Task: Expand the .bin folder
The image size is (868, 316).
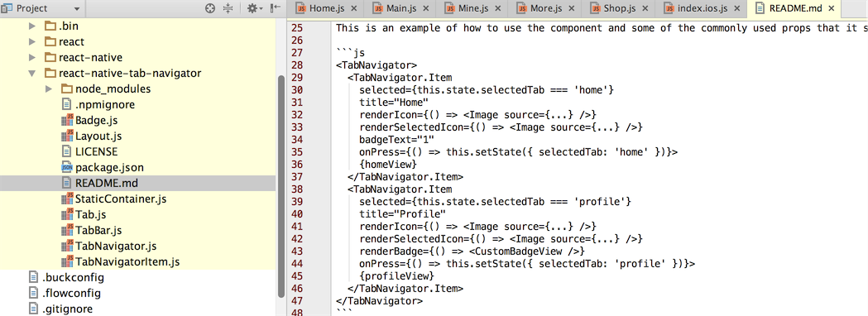Action: (32, 26)
